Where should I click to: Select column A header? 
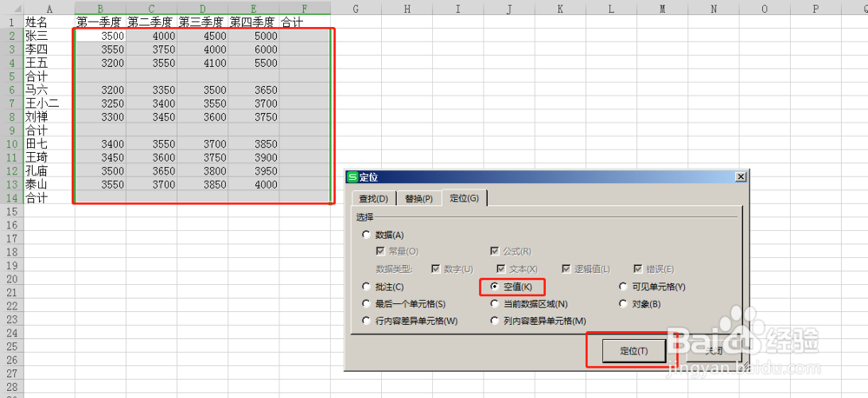click(49, 8)
